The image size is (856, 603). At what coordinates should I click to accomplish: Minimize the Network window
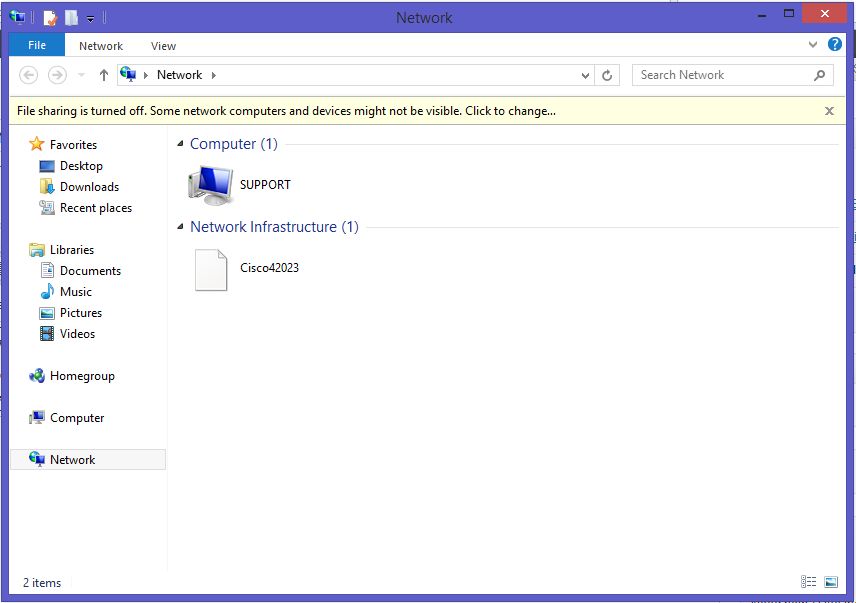tap(762, 16)
